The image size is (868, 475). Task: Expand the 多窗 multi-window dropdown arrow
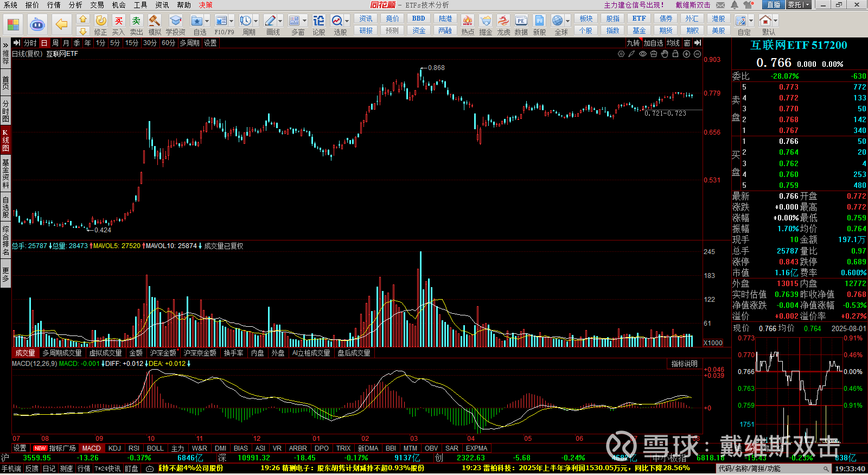pyautogui.click(x=305, y=21)
